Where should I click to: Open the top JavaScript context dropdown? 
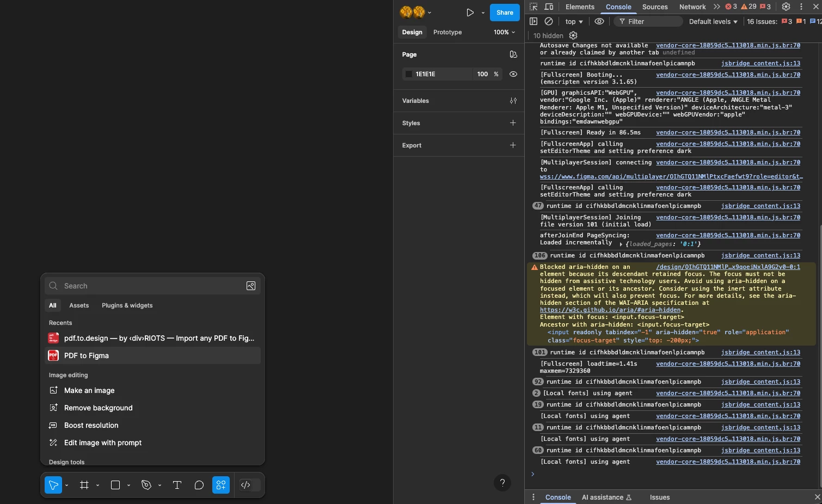click(x=574, y=21)
